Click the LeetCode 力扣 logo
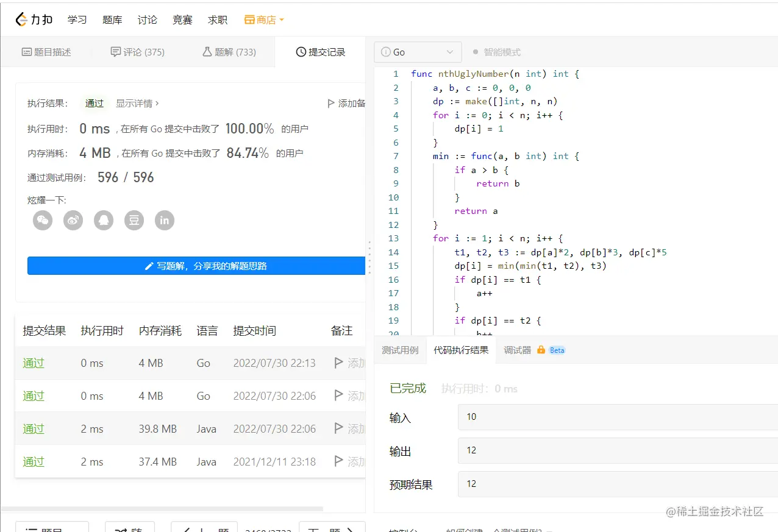Screen dimensions: 778x532 [34, 20]
